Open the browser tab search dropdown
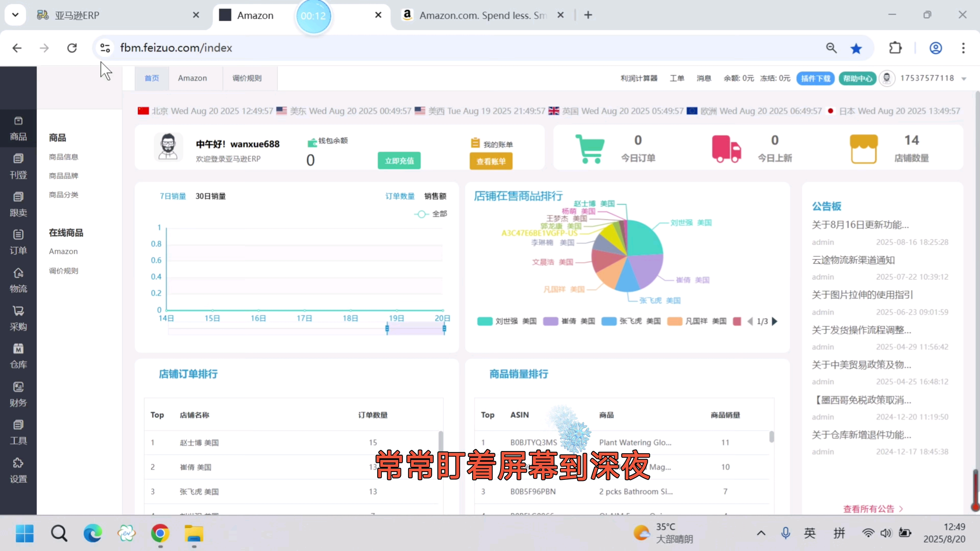The width and height of the screenshot is (980, 551). (15, 15)
